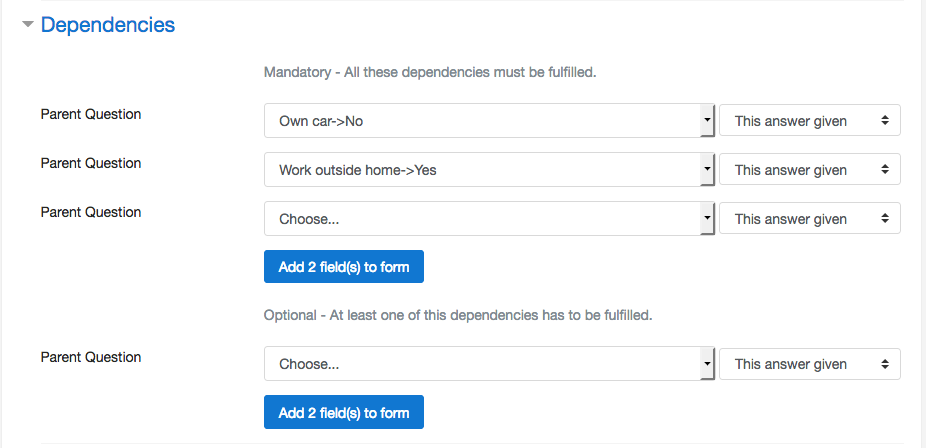The image size is (926, 448).
Task: Collapse the Dependencies section triangle
Action: 28,25
